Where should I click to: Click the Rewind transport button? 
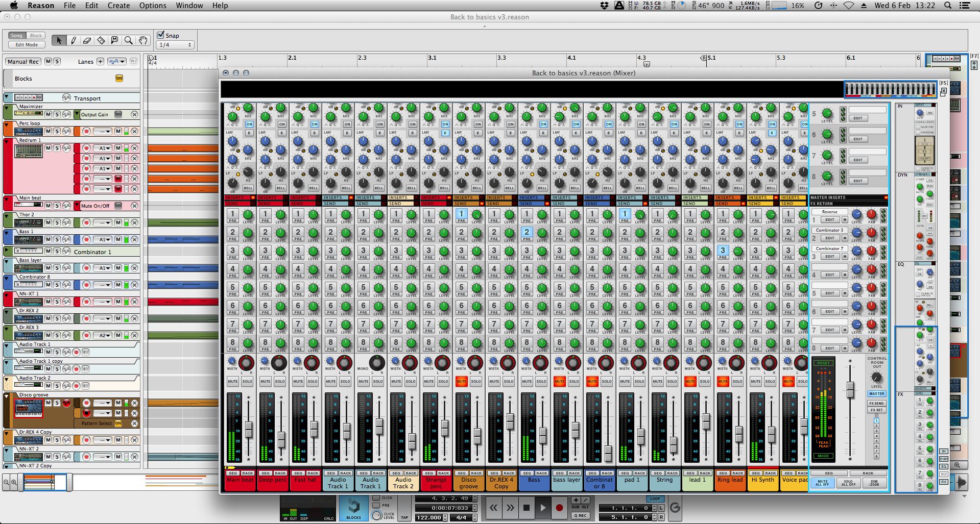(x=494, y=508)
